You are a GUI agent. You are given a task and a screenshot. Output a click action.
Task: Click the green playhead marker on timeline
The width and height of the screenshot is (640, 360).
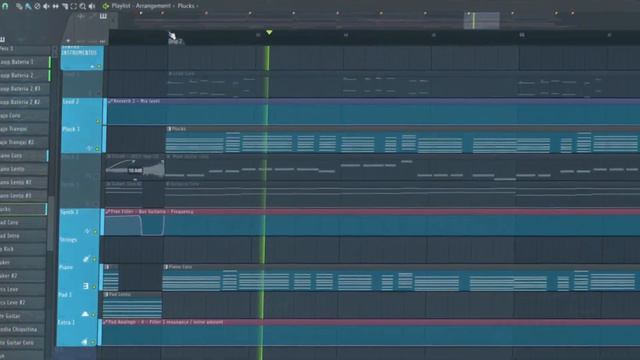[x=269, y=32]
